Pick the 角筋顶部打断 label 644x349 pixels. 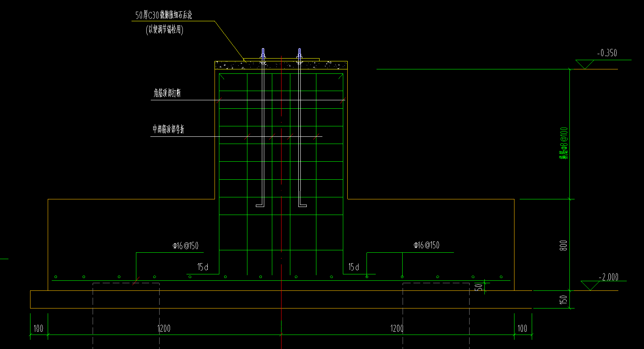click(x=167, y=93)
